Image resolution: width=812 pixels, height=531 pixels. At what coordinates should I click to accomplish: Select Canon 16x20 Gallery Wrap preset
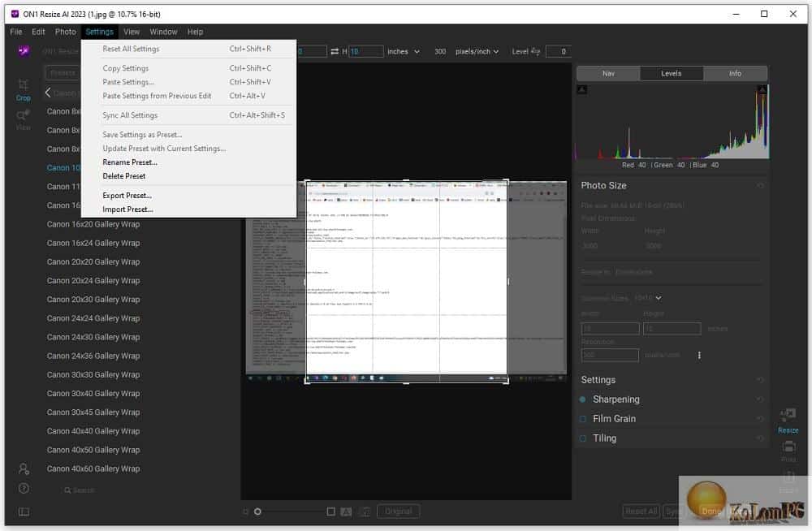click(x=93, y=224)
